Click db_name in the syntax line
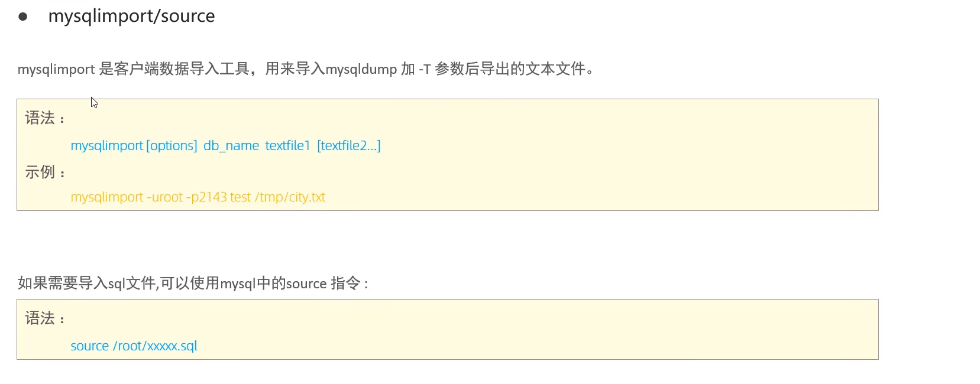Viewport: 980px width, 384px height. [231, 146]
